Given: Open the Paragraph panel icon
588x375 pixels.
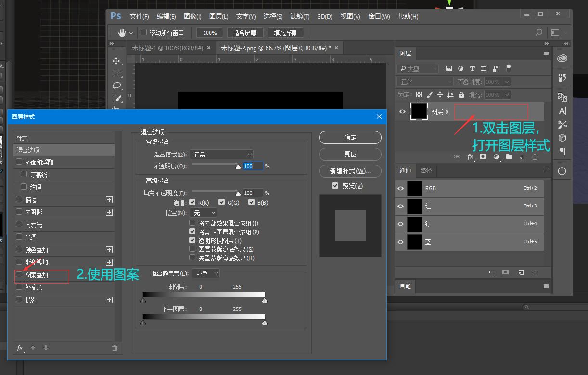Looking at the screenshot, I should coord(562,151).
